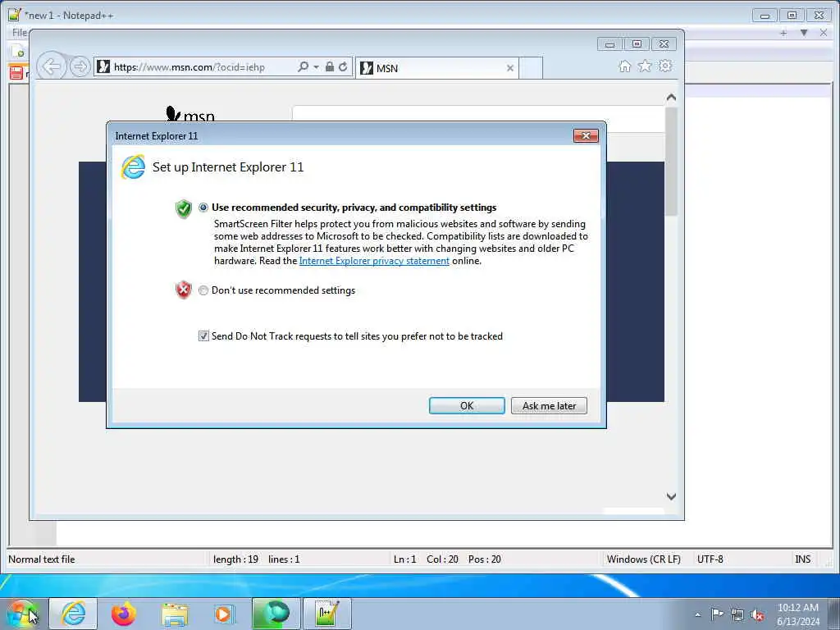
Task: Click the length : 19 status entry
Action: (235, 559)
